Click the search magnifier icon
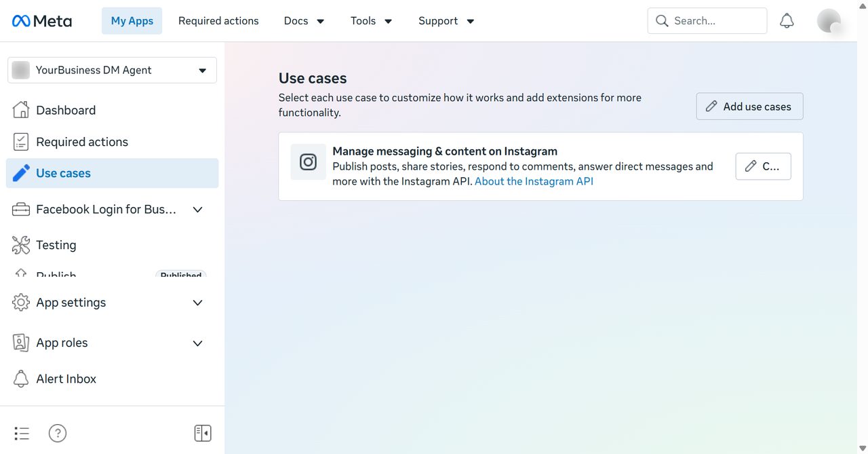 pyautogui.click(x=662, y=21)
